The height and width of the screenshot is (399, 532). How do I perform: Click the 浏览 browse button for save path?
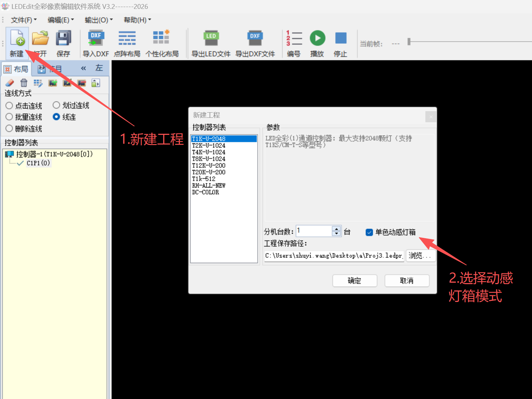pos(421,256)
